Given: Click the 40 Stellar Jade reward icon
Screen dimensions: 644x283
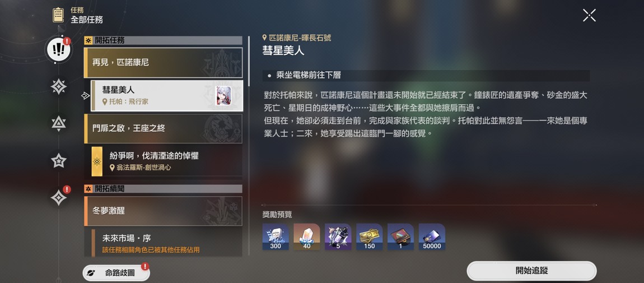Looking at the screenshot, I should (x=307, y=237).
